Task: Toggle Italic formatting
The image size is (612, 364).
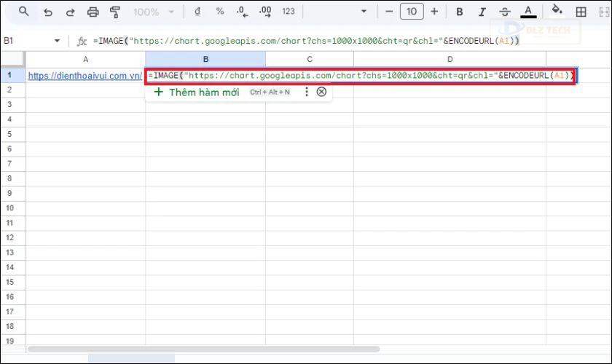Action: click(x=482, y=12)
